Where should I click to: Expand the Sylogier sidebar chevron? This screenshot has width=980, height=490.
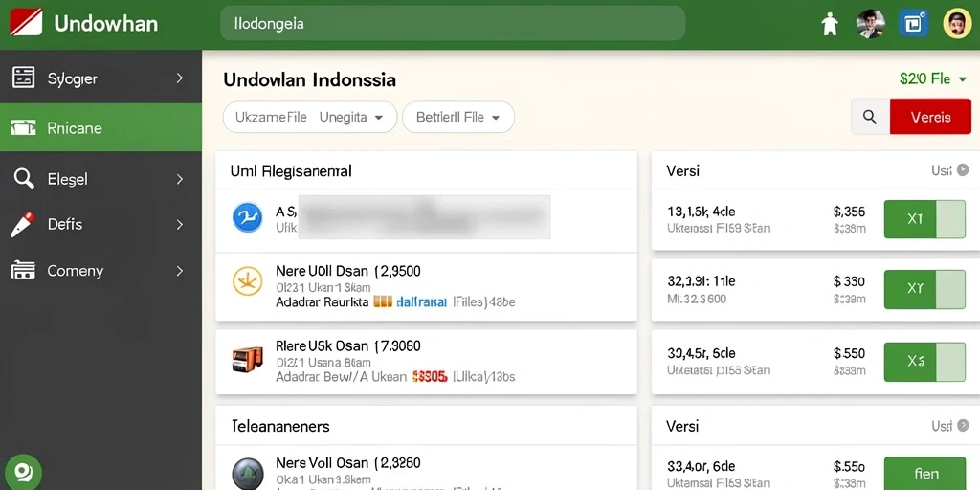(179, 78)
